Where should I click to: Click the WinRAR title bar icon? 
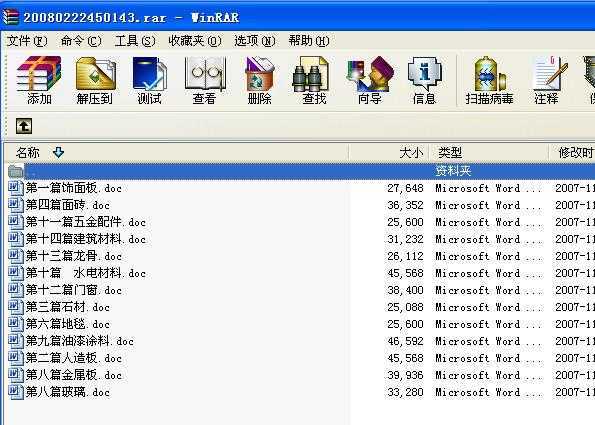tap(10, 17)
